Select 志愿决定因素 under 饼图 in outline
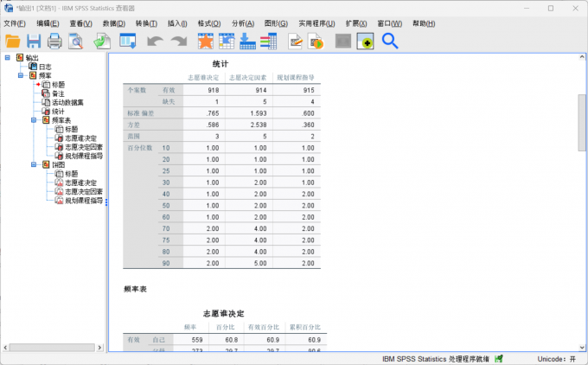The height and width of the screenshot is (365, 588). pos(84,192)
